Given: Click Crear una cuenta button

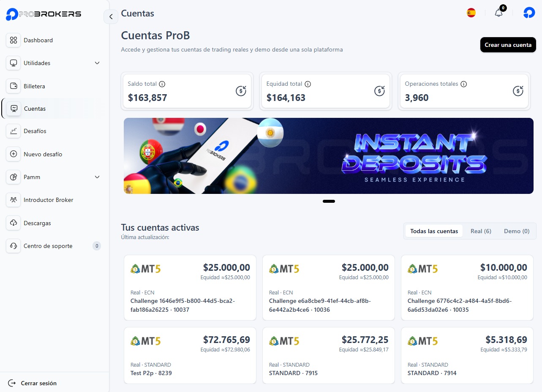Looking at the screenshot, I should click(x=508, y=45).
